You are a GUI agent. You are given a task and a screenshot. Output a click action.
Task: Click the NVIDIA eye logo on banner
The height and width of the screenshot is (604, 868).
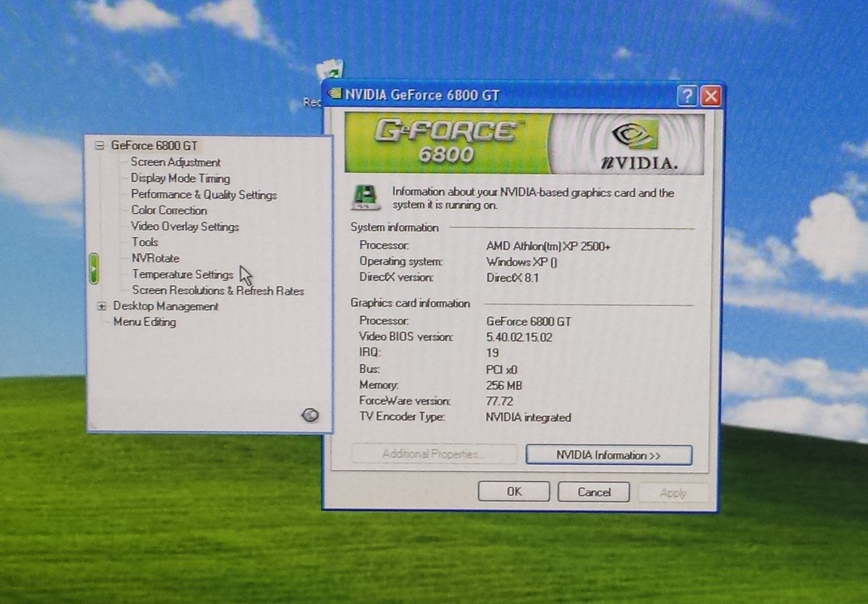click(635, 134)
